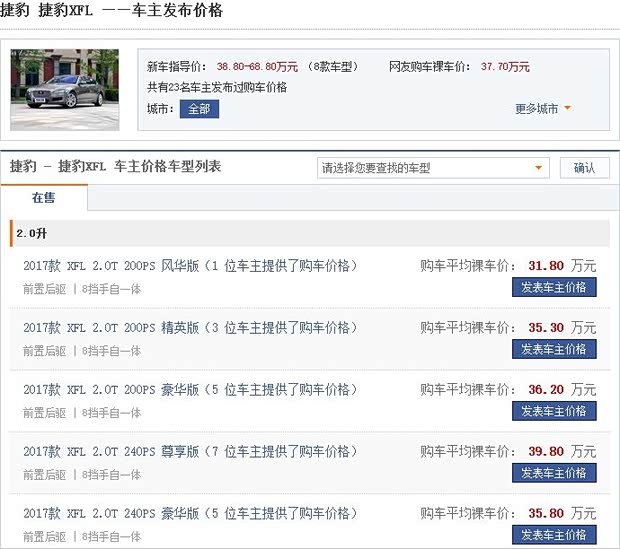This screenshot has height=549, width=620.
Task: Click the 37.70万元 owner price
Action: [x=505, y=67]
